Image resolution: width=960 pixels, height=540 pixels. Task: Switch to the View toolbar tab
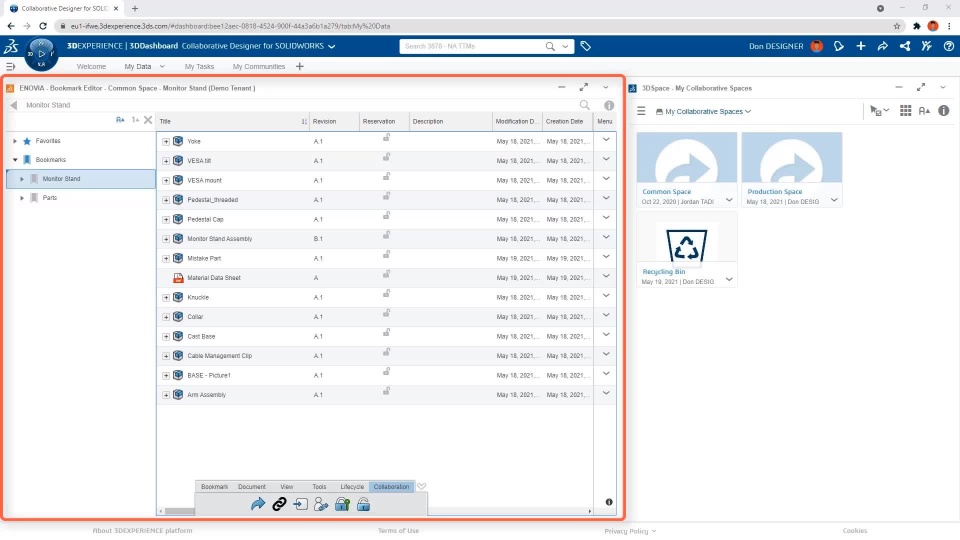(287, 487)
